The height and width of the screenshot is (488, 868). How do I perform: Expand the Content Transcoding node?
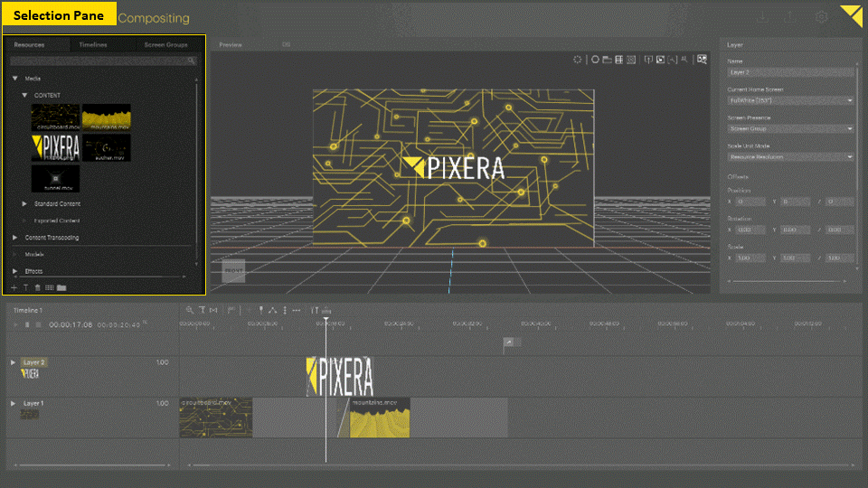pyautogui.click(x=15, y=238)
